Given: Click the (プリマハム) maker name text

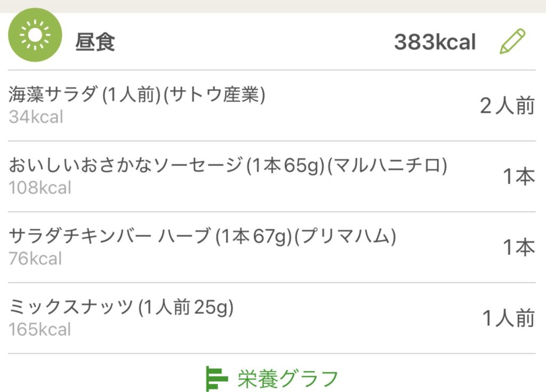Looking at the screenshot, I should click(x=346, y=237).
